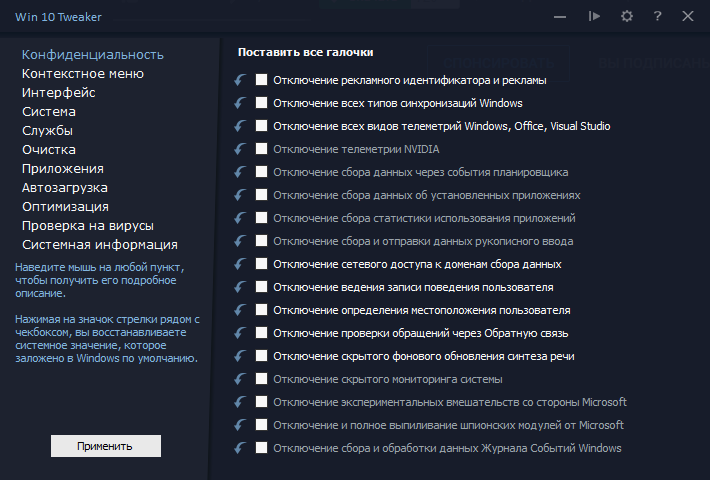Click restore arrow beside advertising identifier option
710x480 pixels.
[240, 80]
